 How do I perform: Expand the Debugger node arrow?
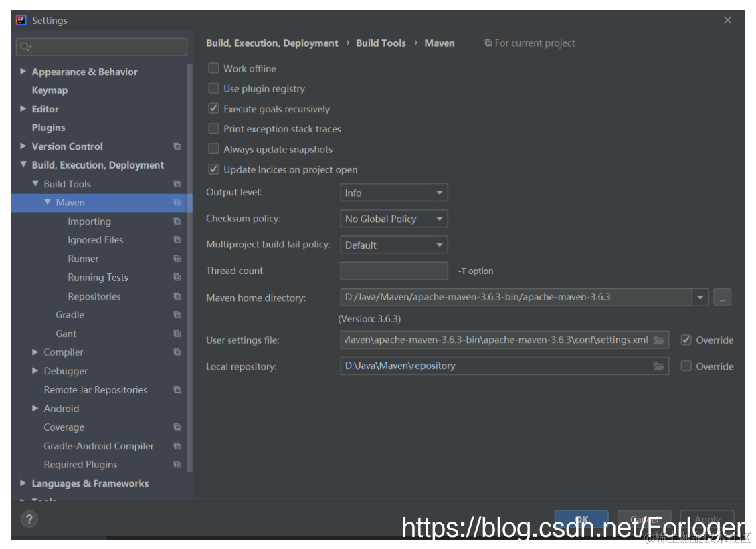35,370
